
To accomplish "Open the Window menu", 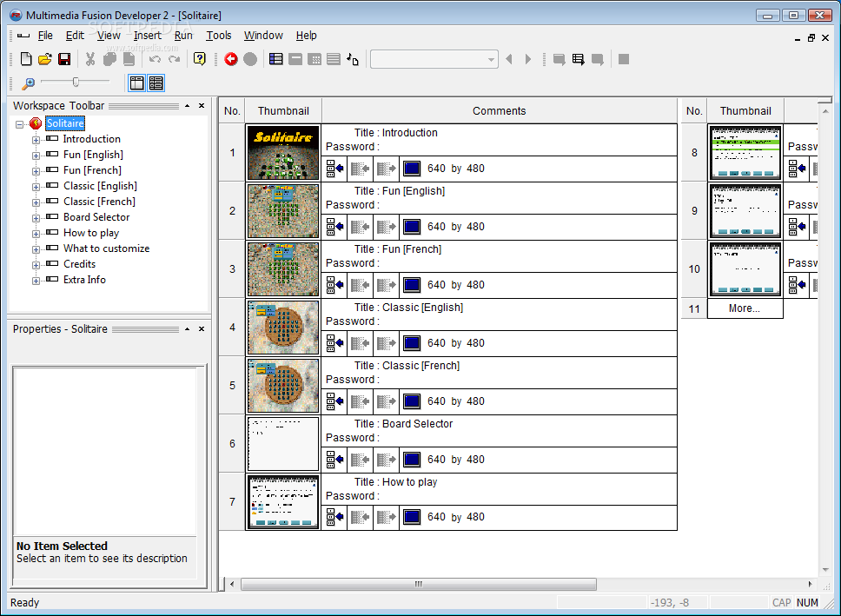I will point(263,36).
